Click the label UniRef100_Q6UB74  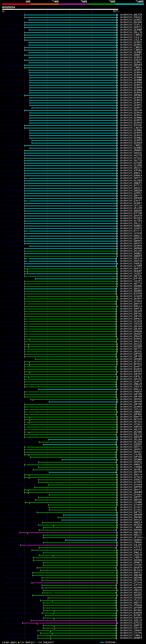131,567
